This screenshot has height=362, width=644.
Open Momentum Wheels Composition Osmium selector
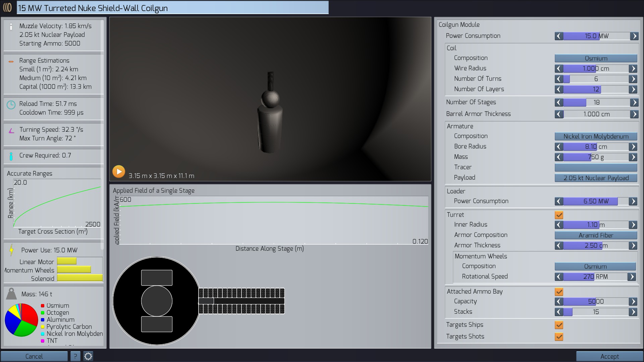[x=595, y=266]
